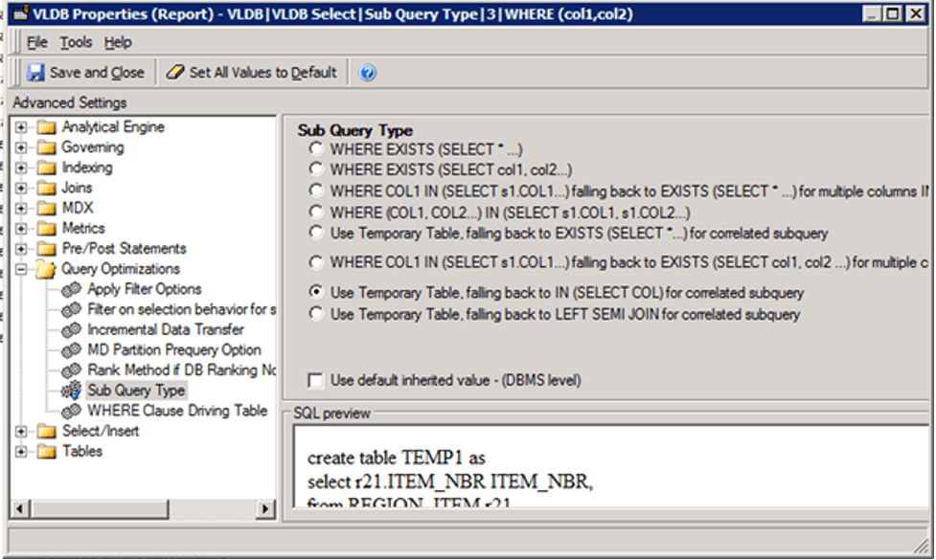Choose Temporary Table falling back to LEFT SEMI JOIN
The height and width of the screenshot is (560, 936).
(316, 314)
